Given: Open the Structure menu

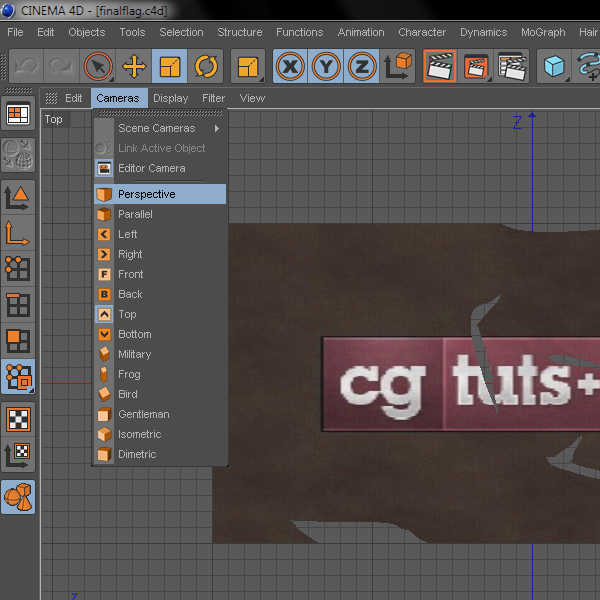Looking at the screenshot, I should pyautogui.click(x=240, y=32).
